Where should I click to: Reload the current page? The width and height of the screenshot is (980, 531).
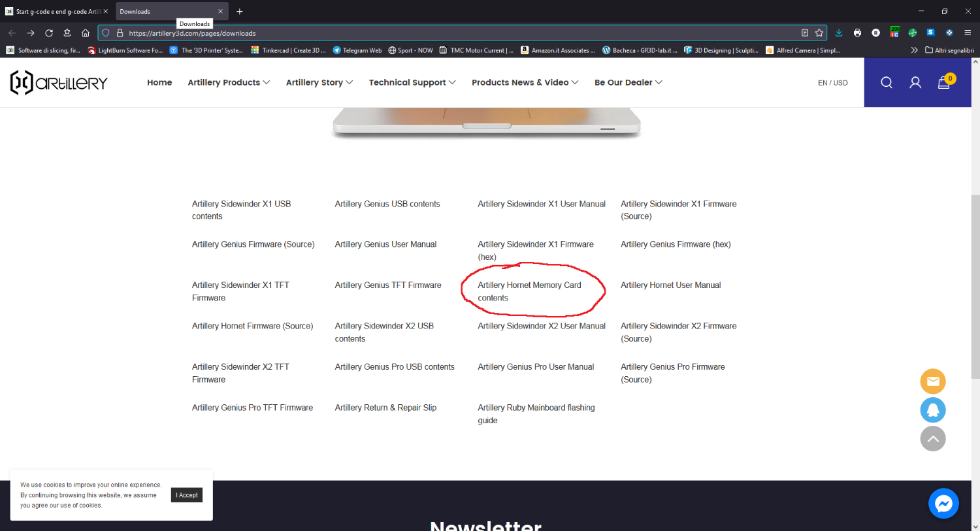(x=49, y=33)
